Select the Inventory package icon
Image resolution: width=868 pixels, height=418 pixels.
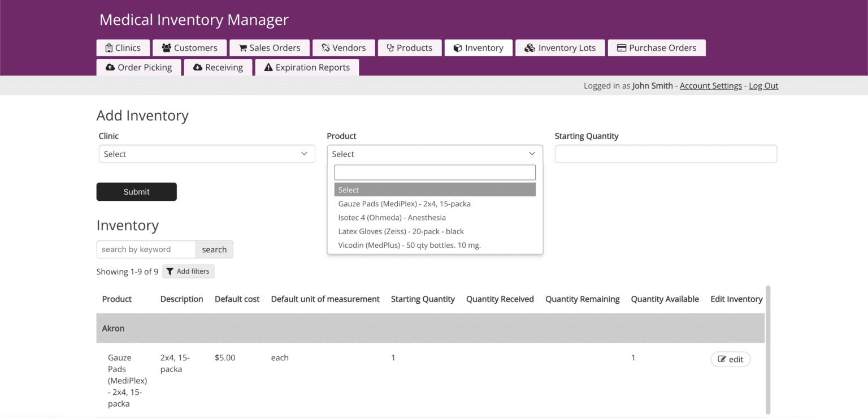(458, 48)
